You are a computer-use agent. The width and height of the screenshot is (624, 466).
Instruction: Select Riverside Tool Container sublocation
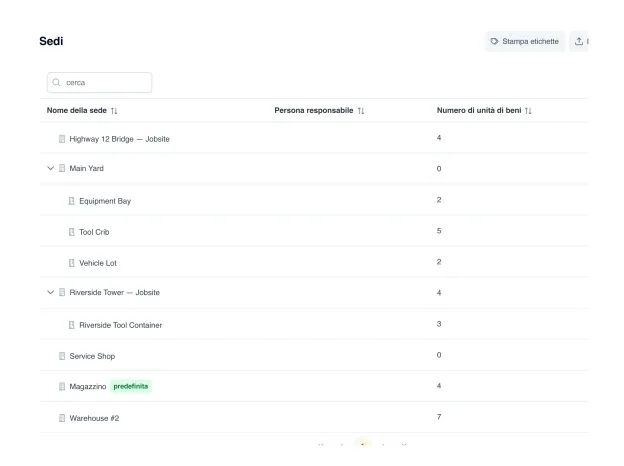pos(121,325)
